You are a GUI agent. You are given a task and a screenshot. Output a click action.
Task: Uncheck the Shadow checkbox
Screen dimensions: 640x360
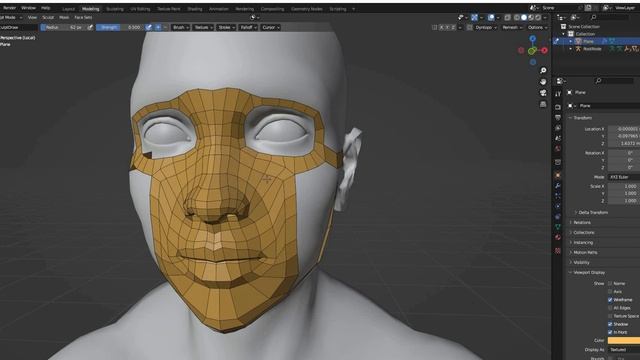(x=610, y=324)
